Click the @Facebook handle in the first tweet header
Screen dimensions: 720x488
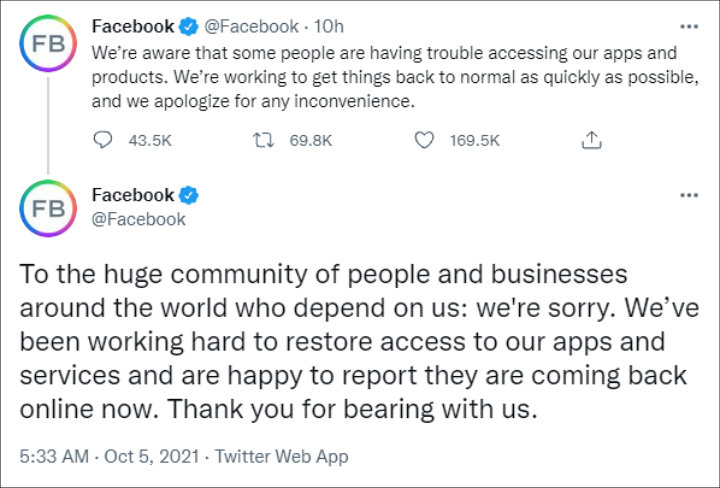click(x=251, y=26)
